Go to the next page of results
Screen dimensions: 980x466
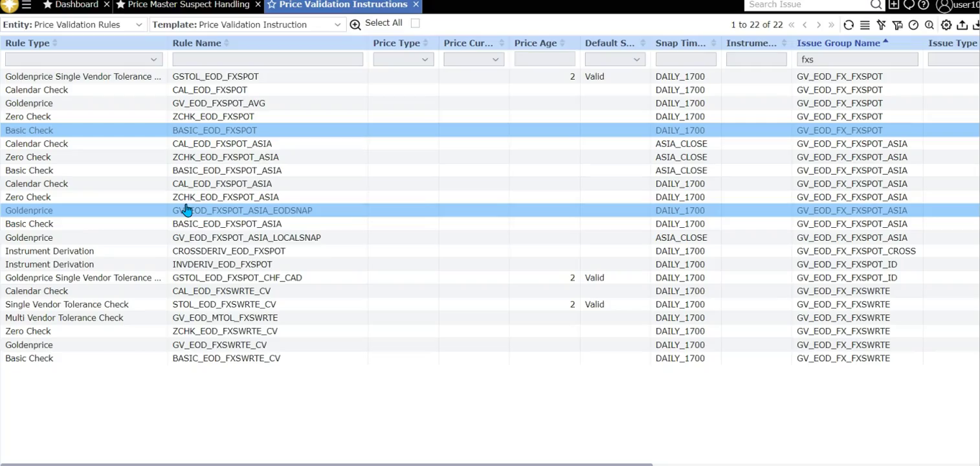(x=819, y=25)
